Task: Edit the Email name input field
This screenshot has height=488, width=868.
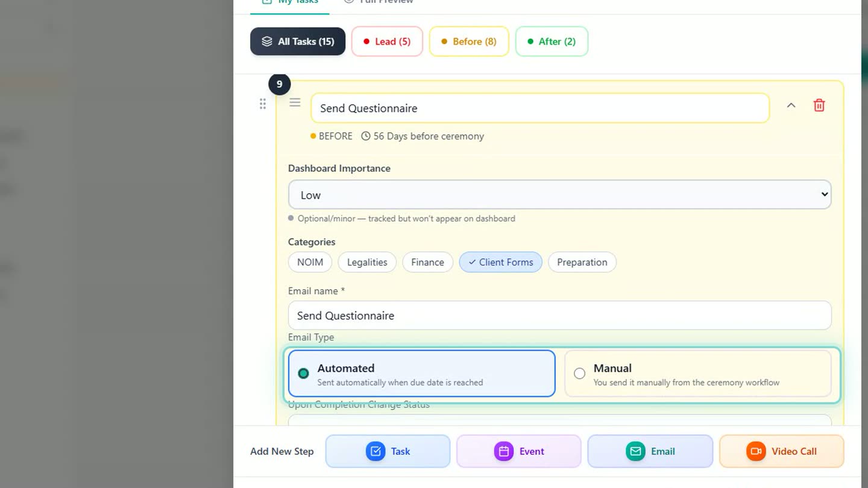Action: (x=559, y=315)
